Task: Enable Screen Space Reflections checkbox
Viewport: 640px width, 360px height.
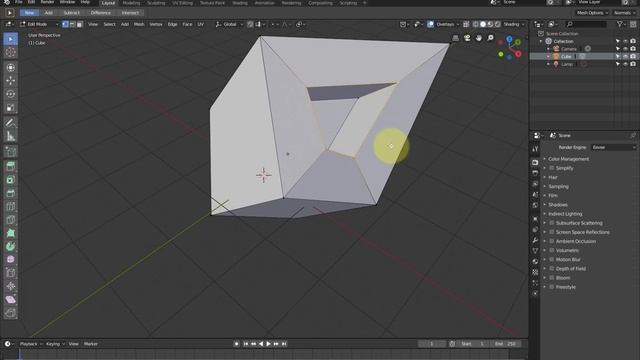Action: [552, 232]
